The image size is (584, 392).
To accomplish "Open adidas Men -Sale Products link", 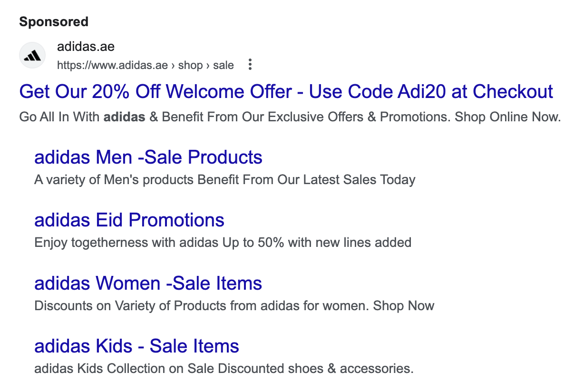I will tap(148, 157).
